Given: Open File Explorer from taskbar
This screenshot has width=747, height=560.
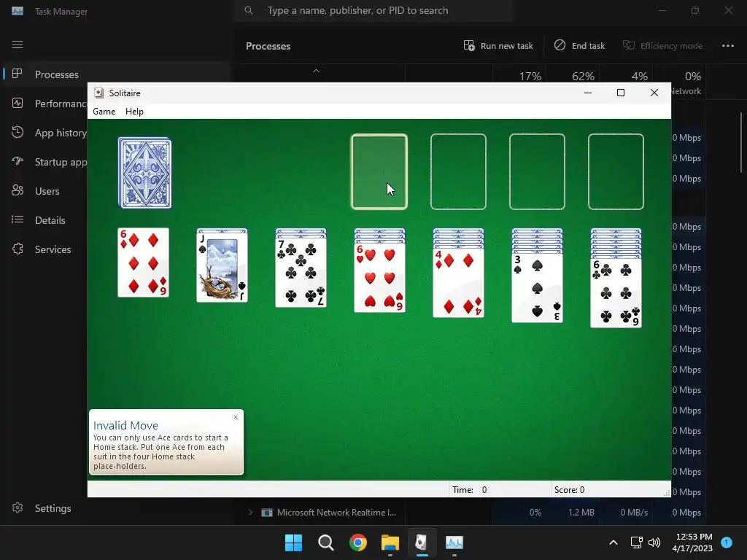Looking at the screenshot, I should tap(390, 542).
